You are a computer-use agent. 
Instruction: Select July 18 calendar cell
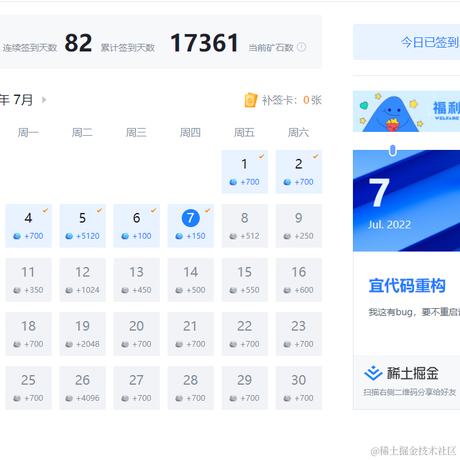[x=29, y=334]
